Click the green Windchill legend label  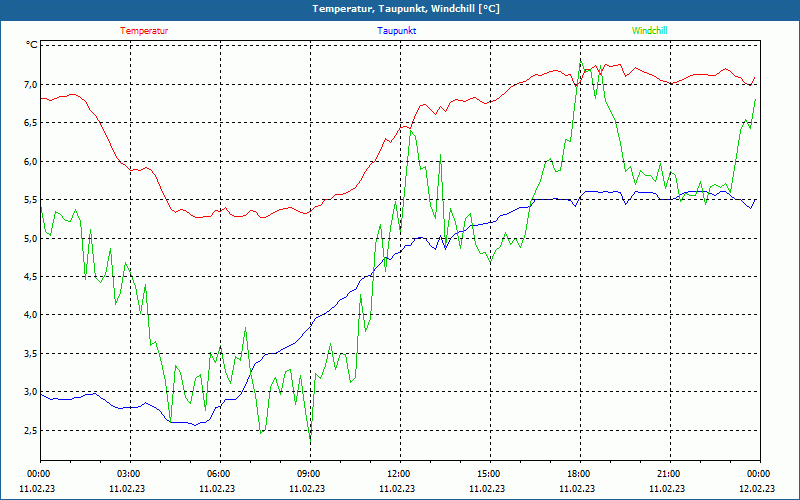[x=649, y=31]
